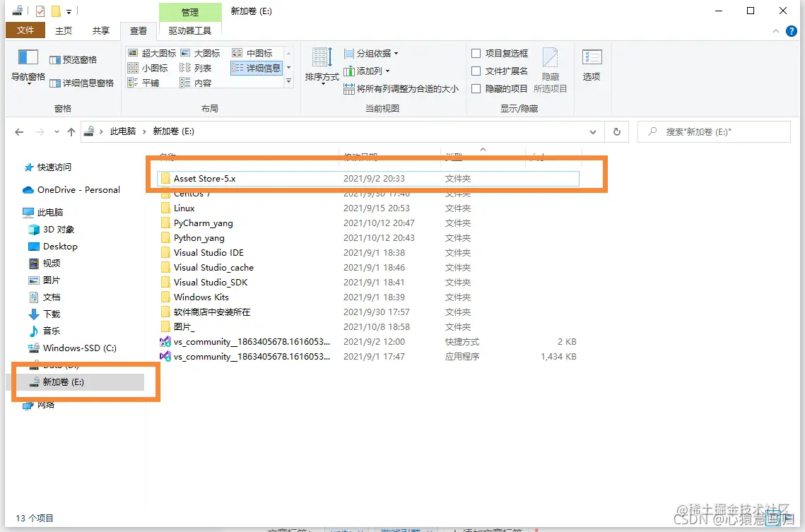Select Details (详细信息) layout
The image size is (805, 532).
[x=256, y=69]
